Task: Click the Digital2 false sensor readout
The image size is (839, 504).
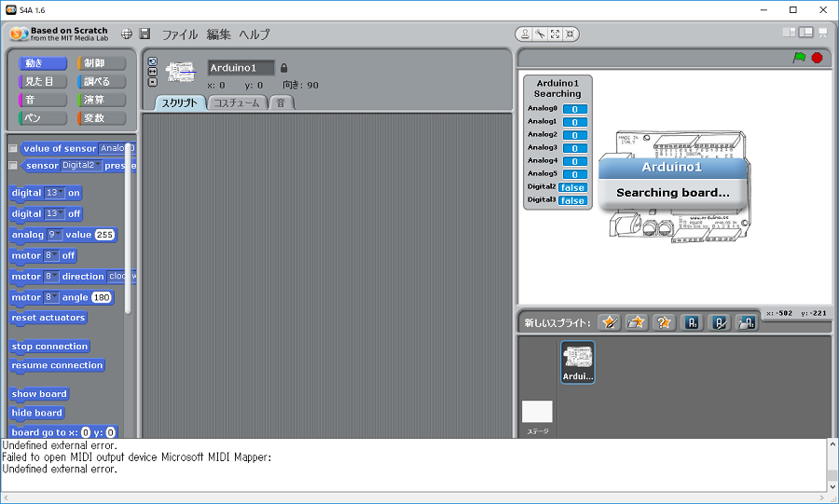Action: [572, 187]
